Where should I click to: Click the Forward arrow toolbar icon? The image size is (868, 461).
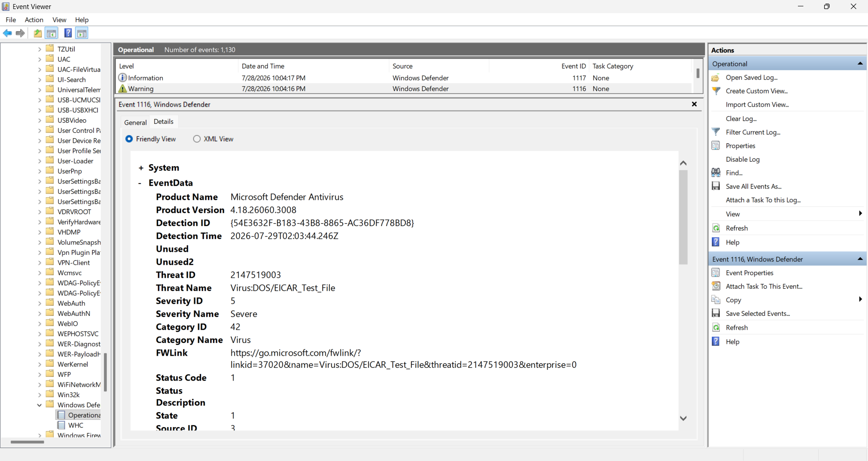[20, 33]
